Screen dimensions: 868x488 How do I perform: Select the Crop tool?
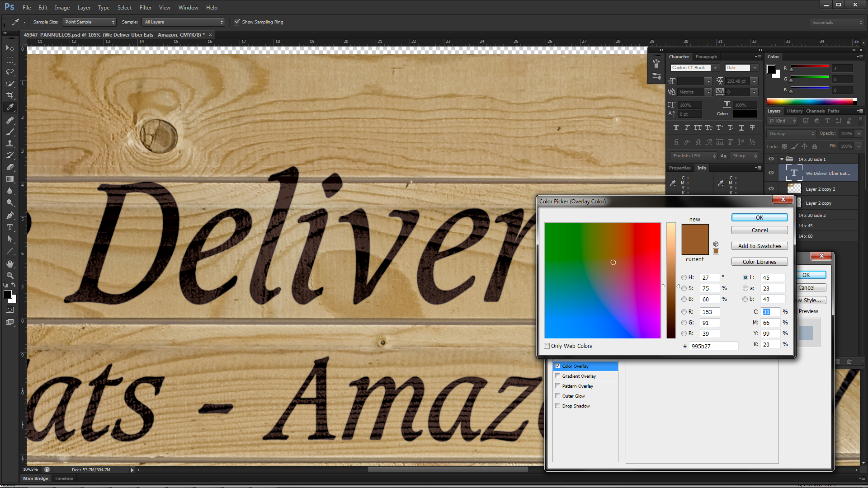[x=9, y=95]
